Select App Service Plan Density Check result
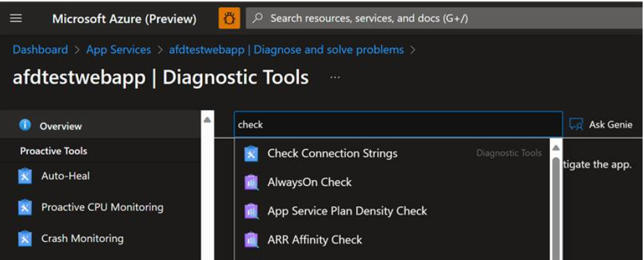Image resolution: width=644 pixels, height=260 pixels. click(393, 211)
